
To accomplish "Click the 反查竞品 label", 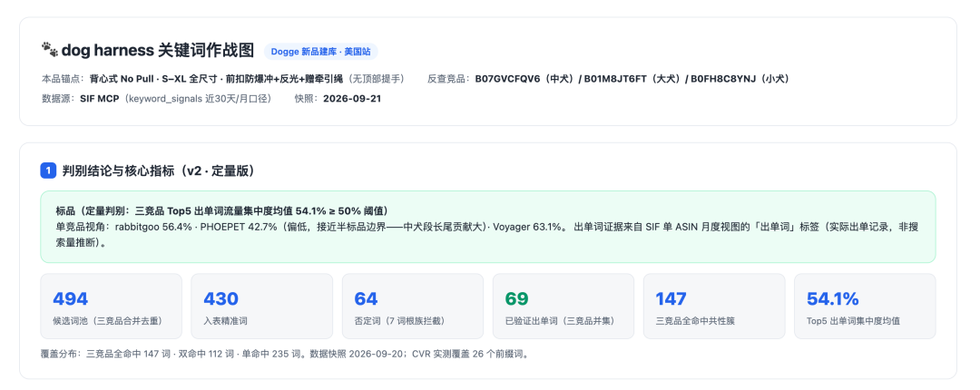I will [x=448, y=79].
